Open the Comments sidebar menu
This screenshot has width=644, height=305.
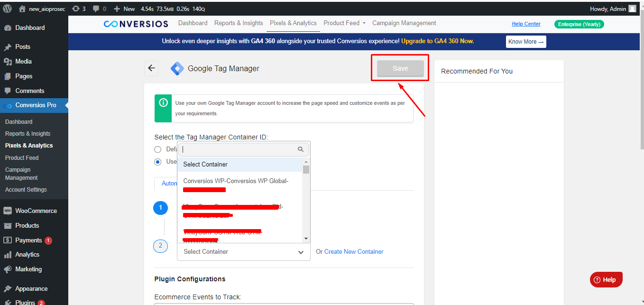pyautogui.click(x=29, y=91)
